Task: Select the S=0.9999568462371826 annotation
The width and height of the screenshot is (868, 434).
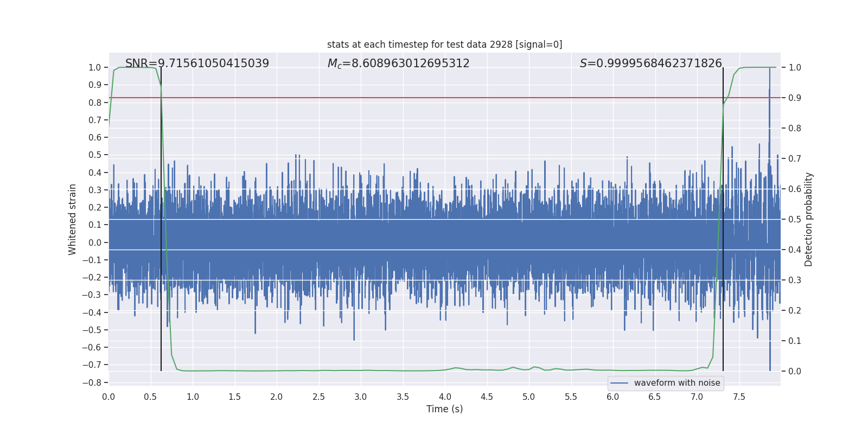Action: (x=651, y=63)
